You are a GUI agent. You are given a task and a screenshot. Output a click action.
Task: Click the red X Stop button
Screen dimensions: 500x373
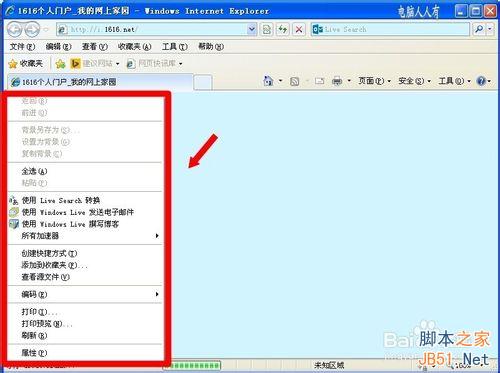coord(299,29)
